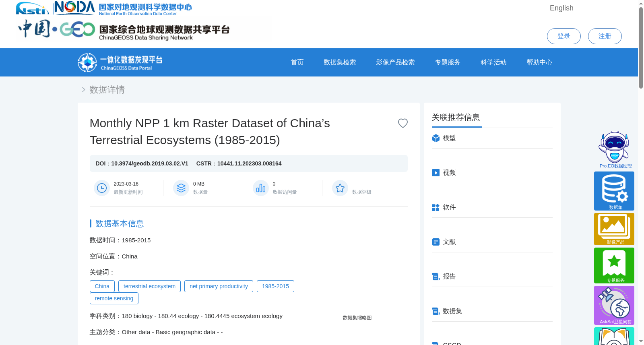Open the 帮助中心 menu item
This screenshot has width=644, height=345.
click(539, 62)
